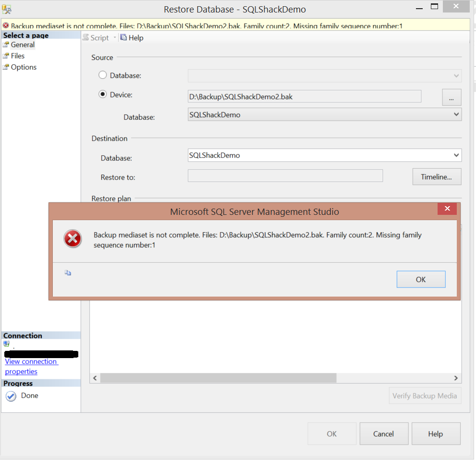Click the Done progress check icon
The width and height of the screenshot is (476, 460).
tap(11, 396)
